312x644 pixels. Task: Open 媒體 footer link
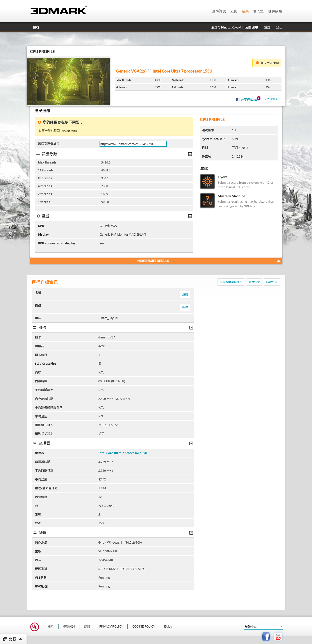(x=87, y=626)
